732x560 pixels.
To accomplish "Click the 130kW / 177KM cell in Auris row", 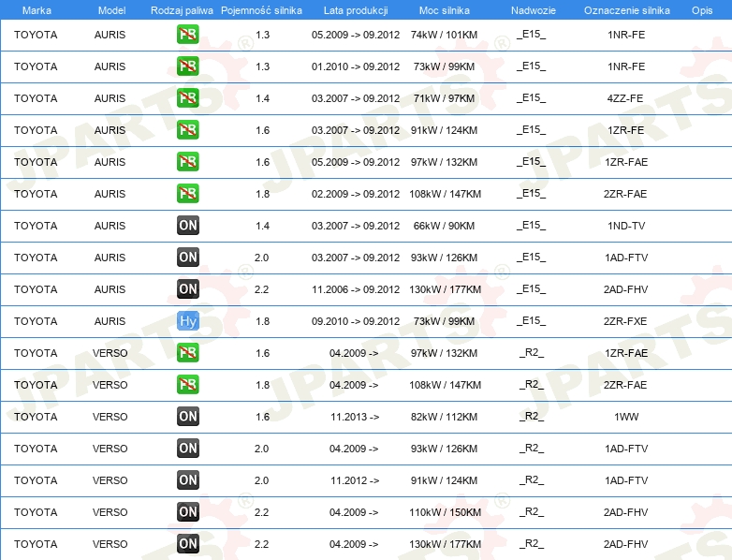I will coord(445,289).
